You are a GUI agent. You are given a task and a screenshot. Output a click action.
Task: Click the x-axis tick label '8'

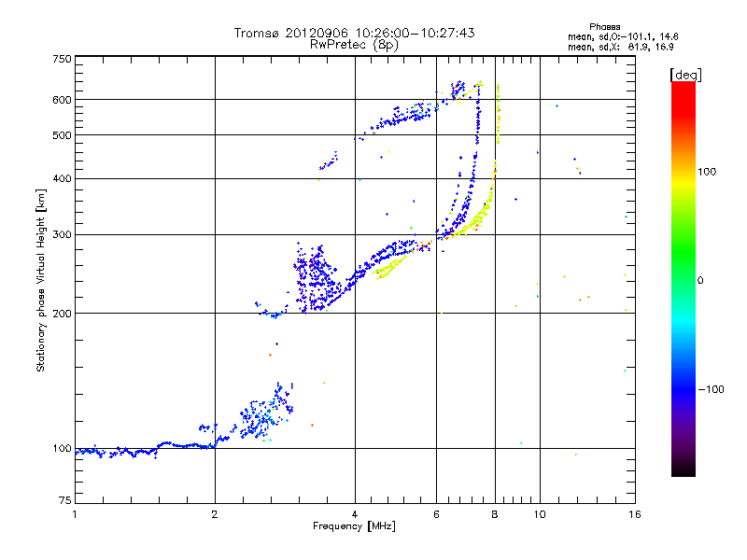[495, 514]
